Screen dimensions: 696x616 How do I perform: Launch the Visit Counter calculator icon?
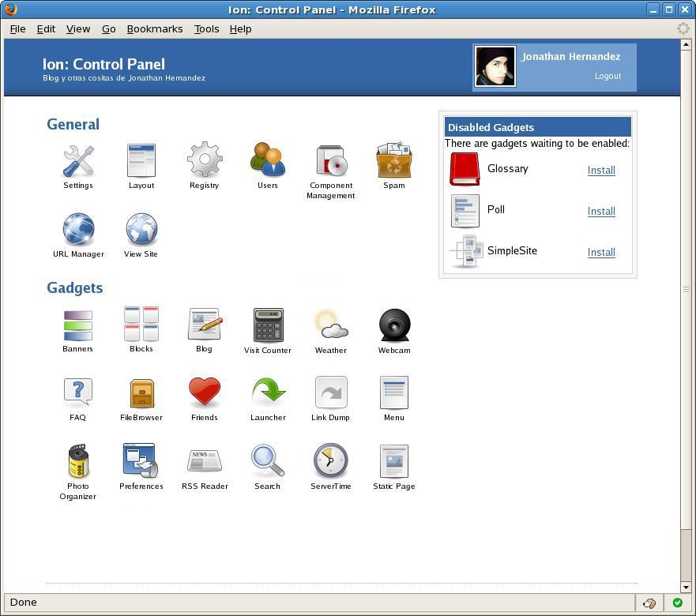tap(268, 325)
